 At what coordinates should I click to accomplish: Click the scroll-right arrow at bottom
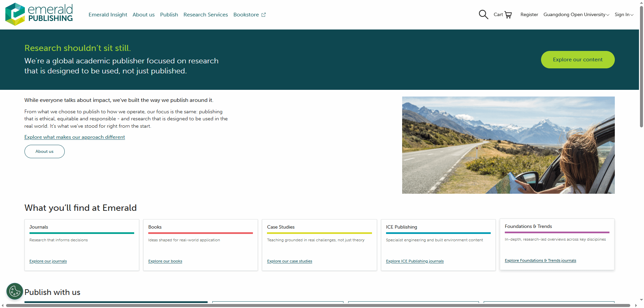click(x=636, y=305)
